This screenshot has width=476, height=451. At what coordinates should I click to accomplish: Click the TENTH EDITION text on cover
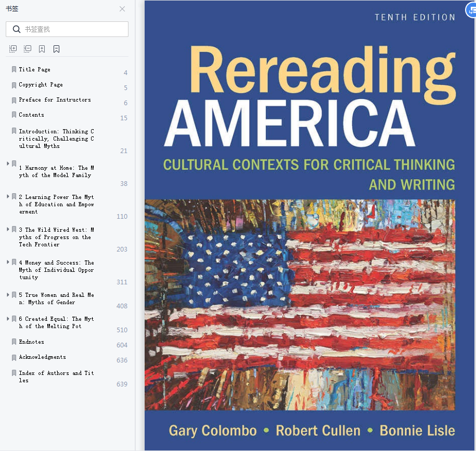point(415,17)
